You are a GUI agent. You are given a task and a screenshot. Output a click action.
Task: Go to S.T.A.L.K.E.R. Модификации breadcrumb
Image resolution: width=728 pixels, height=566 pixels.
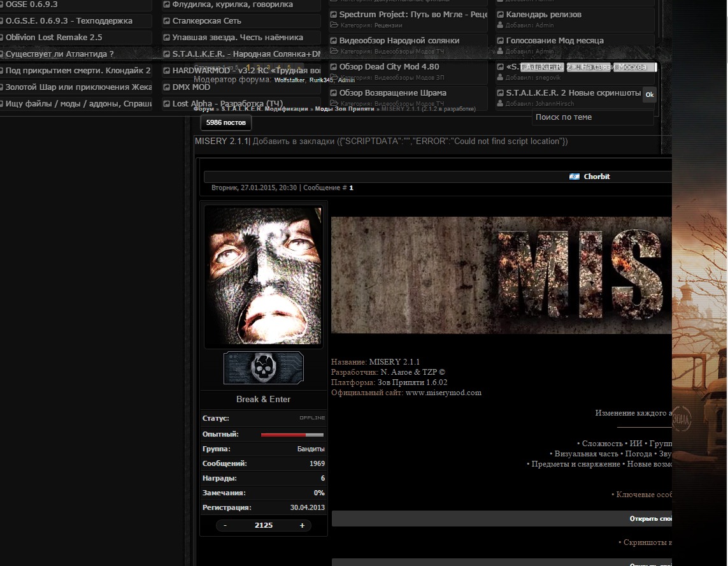[x=264, y=109]
